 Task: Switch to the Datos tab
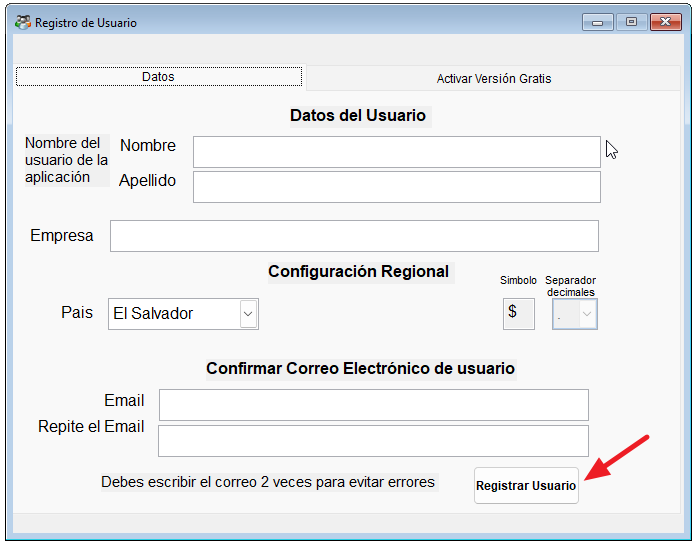[x=159, y=77]
